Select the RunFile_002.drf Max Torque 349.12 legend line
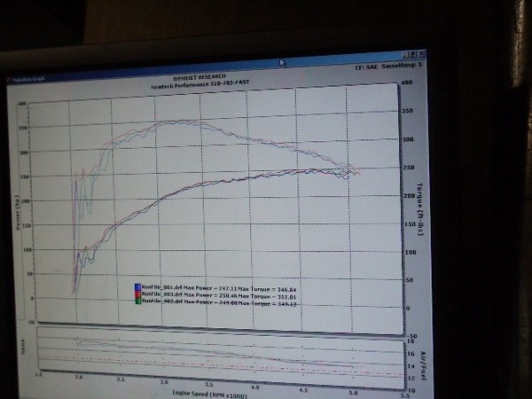Image resolution: width=532 pixels, height=399 pixels. (x=219, y=302)
